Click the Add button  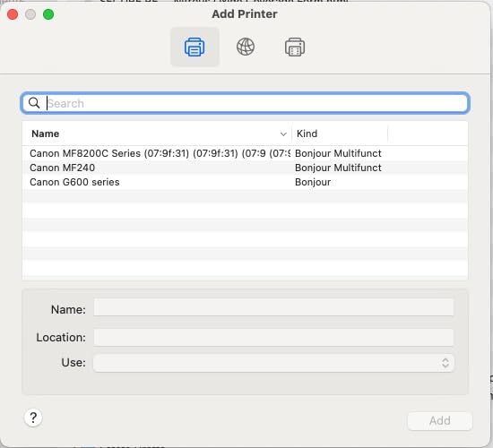(x=440, y=420)
